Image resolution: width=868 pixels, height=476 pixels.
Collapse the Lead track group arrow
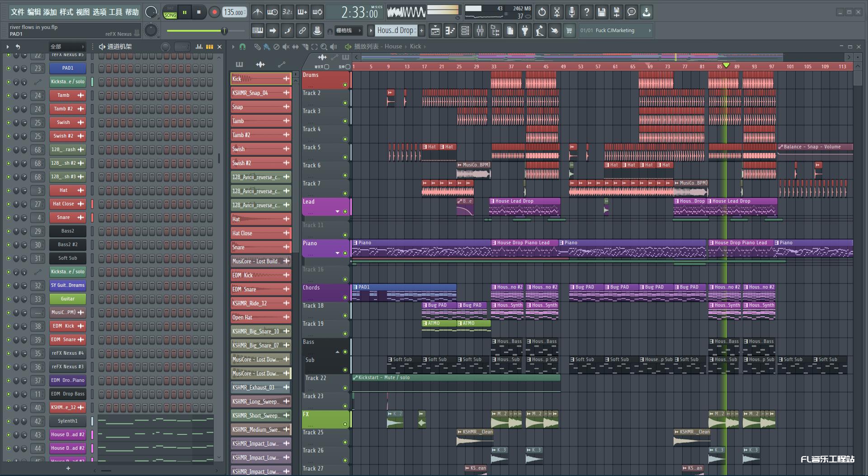coord(337,212)
